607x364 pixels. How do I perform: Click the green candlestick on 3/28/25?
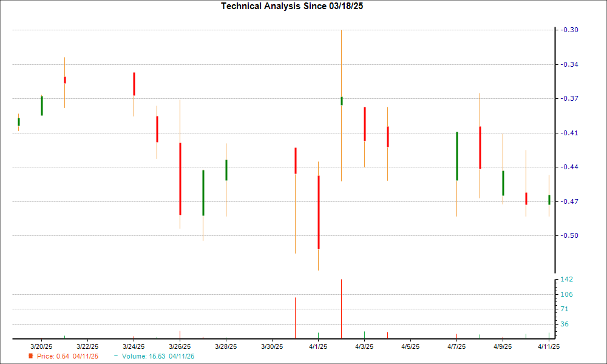(226, 170)
